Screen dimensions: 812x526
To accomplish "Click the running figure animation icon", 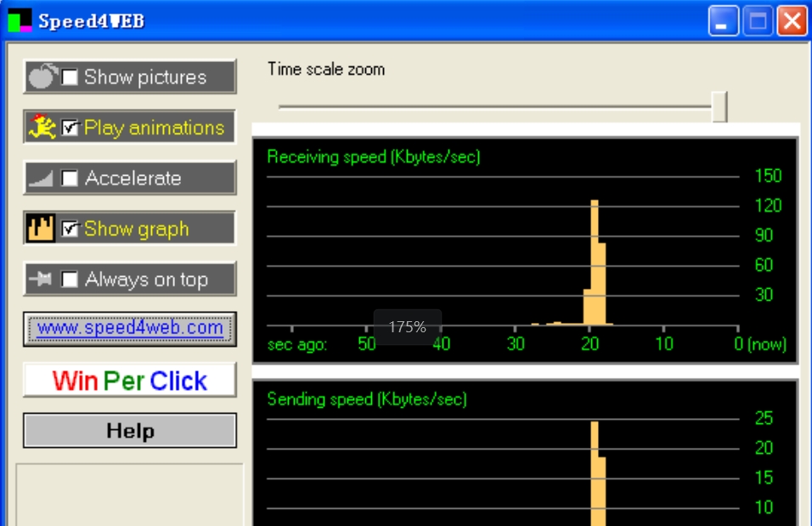I will [x=41, y=127].
